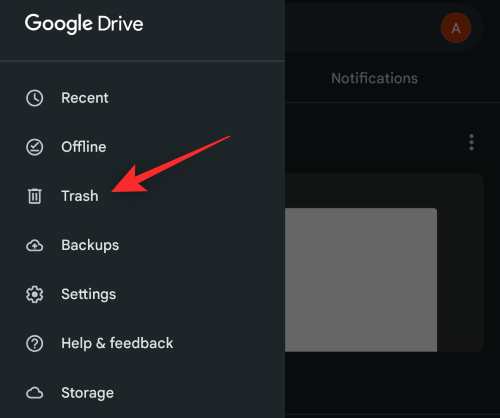
Task: Open the account avatar labeled A
Action: [456, 28]
